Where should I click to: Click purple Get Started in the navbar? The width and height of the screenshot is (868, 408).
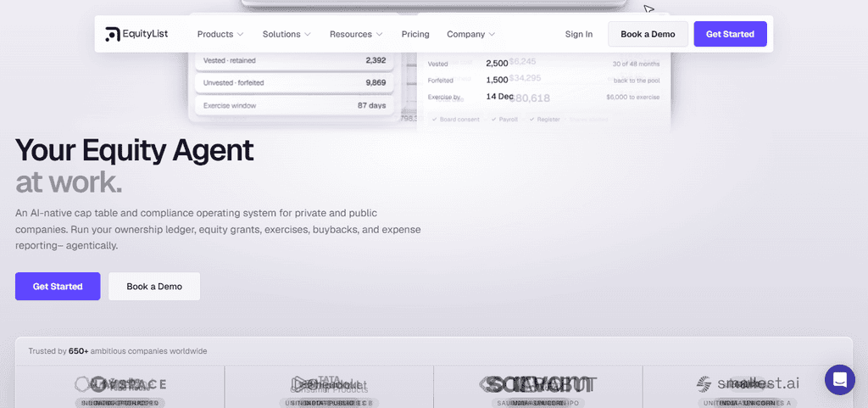tap(730, 34)
